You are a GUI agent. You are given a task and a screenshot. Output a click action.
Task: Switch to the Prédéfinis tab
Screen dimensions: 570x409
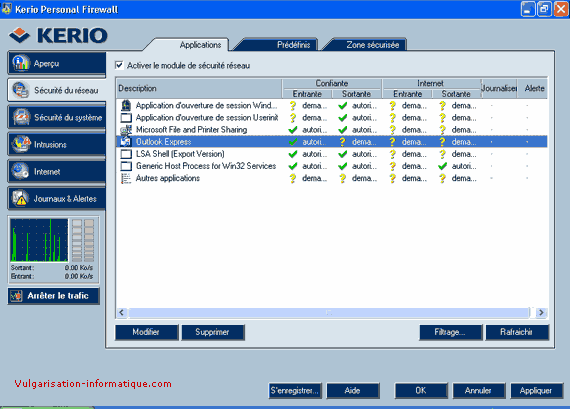[293, 45]
